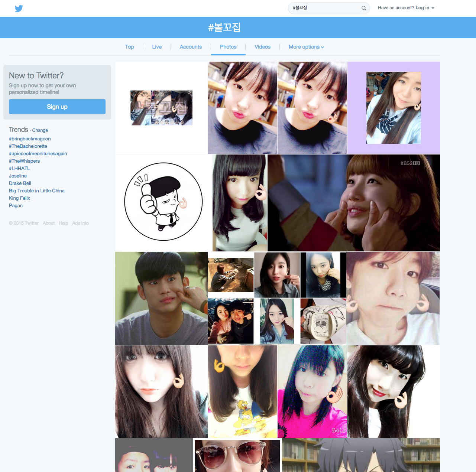Open the KBS2 HD screenshot photo
The width and height of the screenshot is (476, 472).
click(x=353, y=203)
